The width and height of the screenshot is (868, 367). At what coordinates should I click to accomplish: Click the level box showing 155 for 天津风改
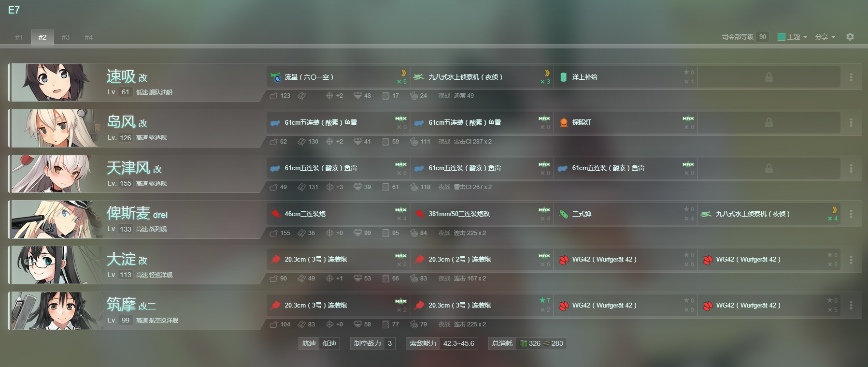coord(126,183)
